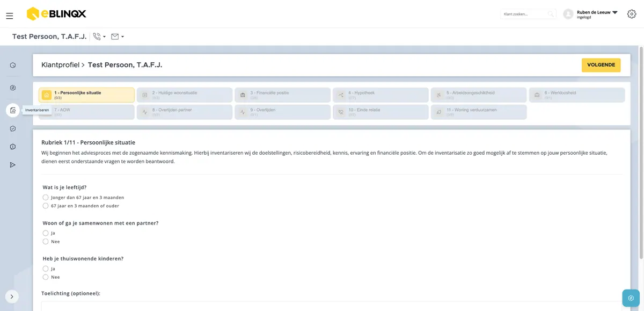Open the settings gear

632,14
